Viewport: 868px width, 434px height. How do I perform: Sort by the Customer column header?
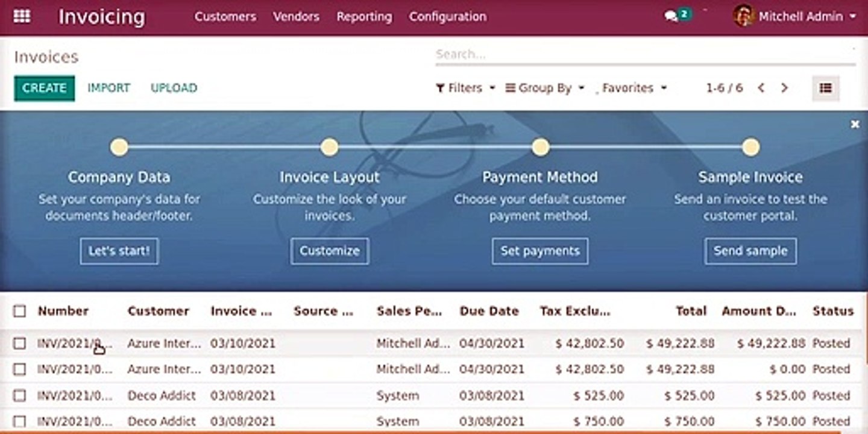coord(158,311)
